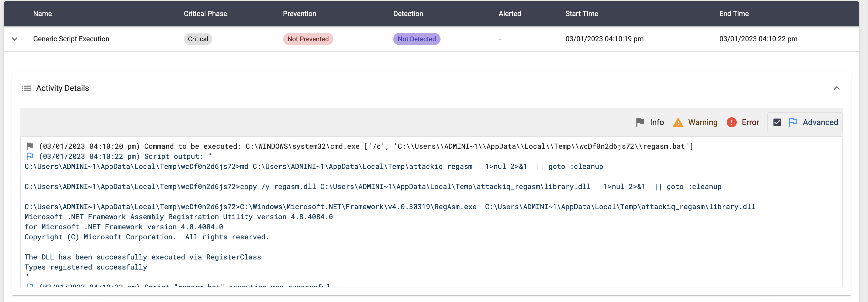
Task: Collapse the Generic Script Execution row
Action: click(15, 39)
